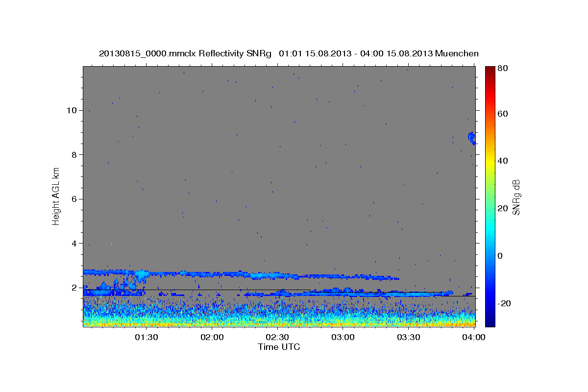
Task: Click the bright cloud patch near 01:30
Action: click(x=142, y=275)
